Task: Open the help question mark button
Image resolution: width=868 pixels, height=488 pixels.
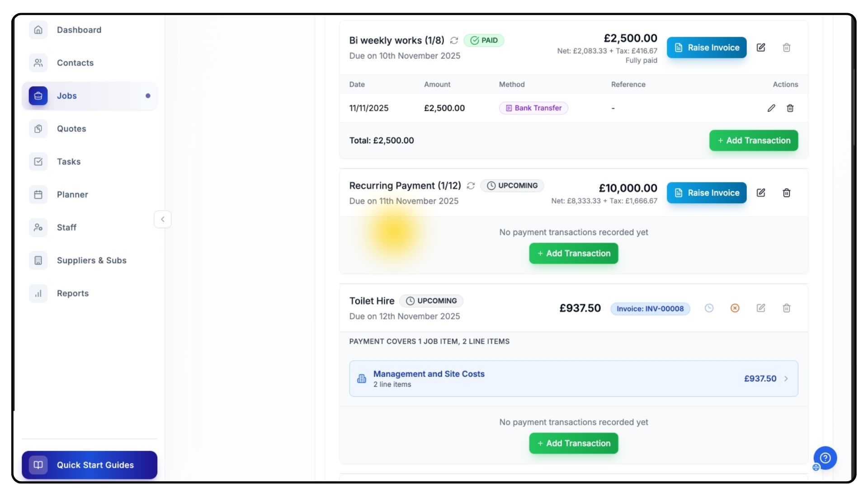Action: pyautogui.click(x=825, y=458)
